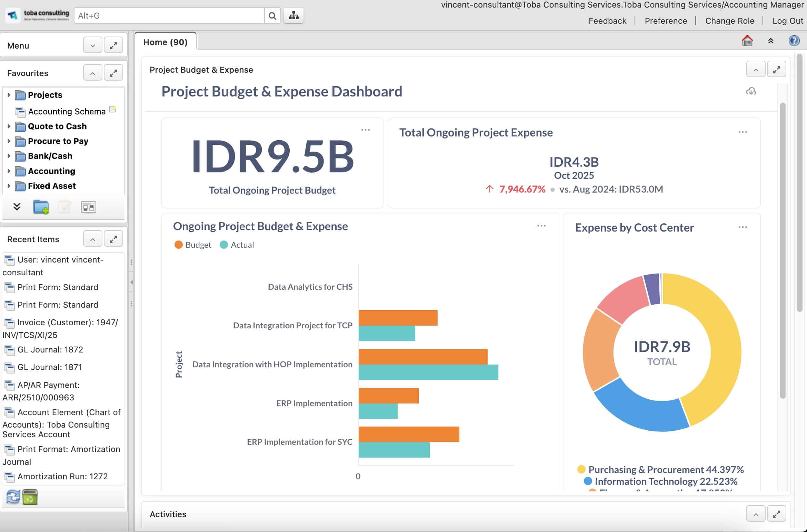Click the Alt+G search input field
The image size is (807, 532).
(x=169, y=16)
